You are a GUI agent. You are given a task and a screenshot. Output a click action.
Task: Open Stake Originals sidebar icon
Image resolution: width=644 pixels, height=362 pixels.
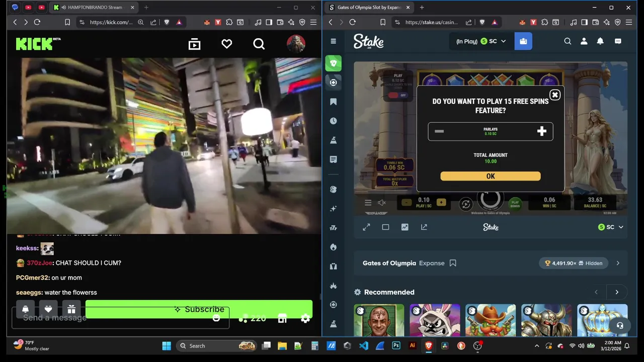point(333,189)
